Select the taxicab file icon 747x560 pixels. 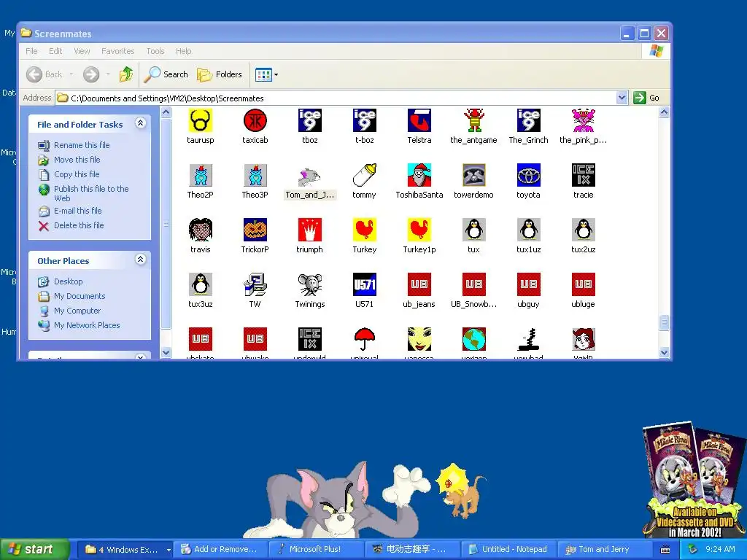click(x=255, y=120)
